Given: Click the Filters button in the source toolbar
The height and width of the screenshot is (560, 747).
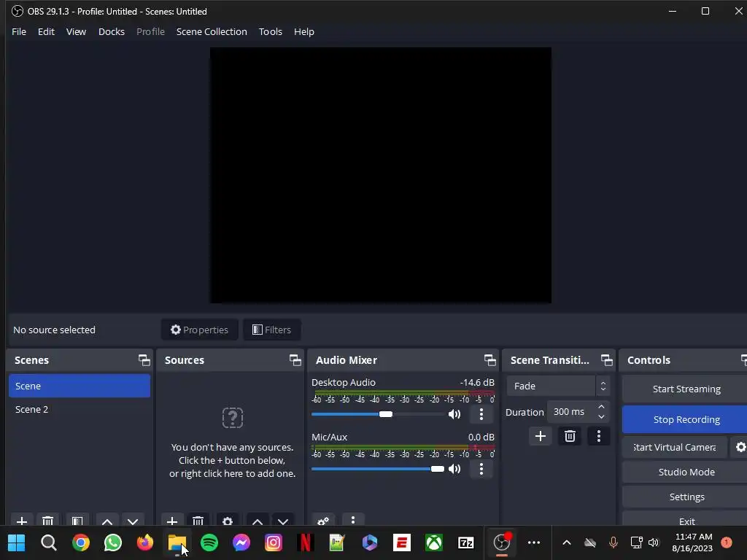Looking at the screenshot, I should pyautogui.click(x=271, y=330).
